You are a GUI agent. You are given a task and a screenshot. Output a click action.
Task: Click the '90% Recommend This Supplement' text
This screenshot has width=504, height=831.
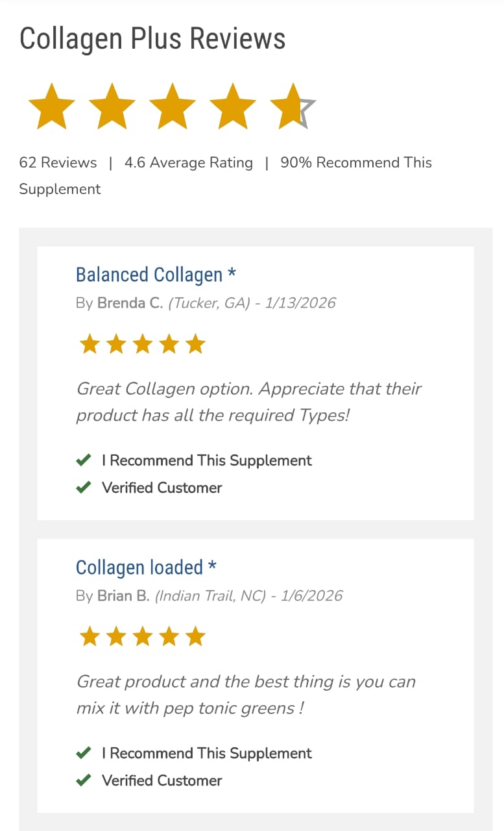click(x=355, y=162)
